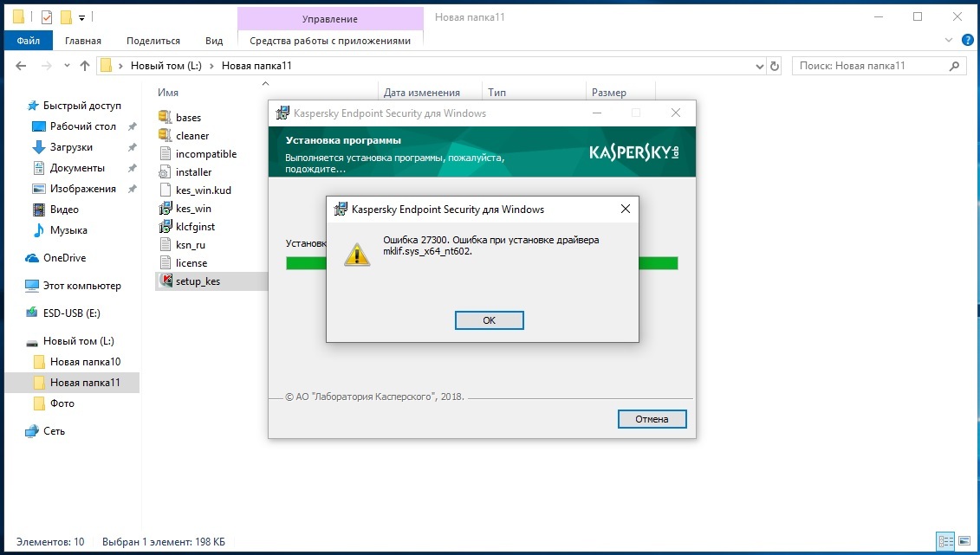980x555 pixels.
Task: Open Средства работы с приложениями tab
Action: (x=330, y=41)
